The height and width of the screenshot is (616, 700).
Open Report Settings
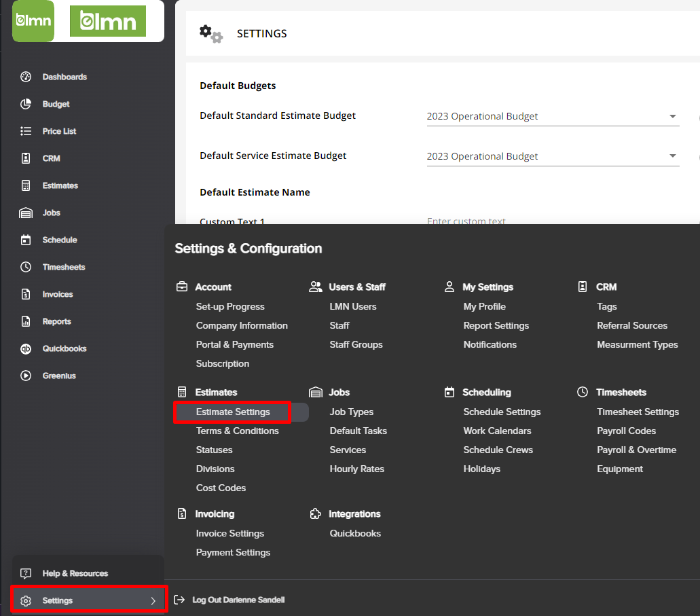(496, 325)
